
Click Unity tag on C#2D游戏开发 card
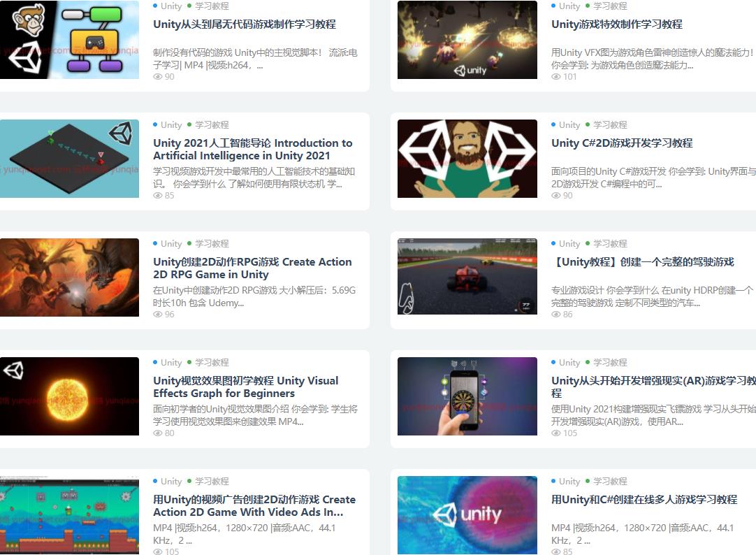pos(569,125)
